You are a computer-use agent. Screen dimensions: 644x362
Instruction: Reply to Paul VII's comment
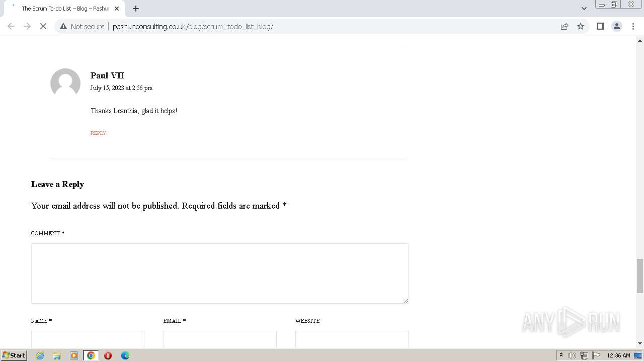(98, 133)
